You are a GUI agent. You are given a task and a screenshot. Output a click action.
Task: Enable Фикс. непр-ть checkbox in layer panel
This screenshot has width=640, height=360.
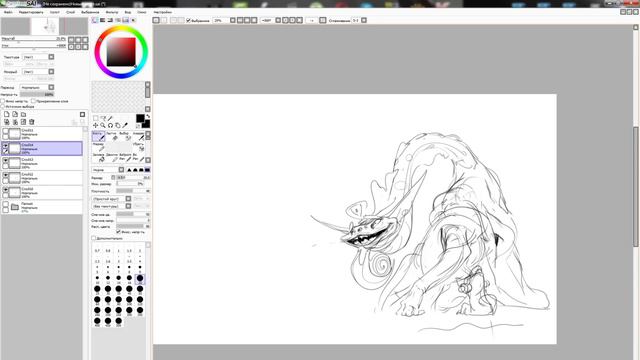[x=3, y=101]
